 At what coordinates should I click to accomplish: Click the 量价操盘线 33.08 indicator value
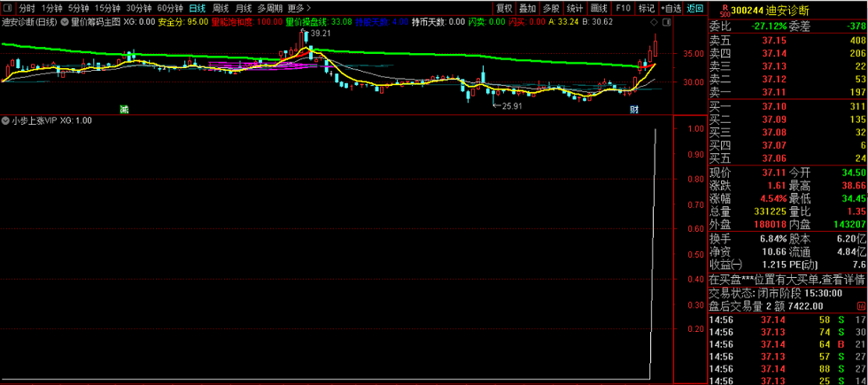(x=319, y=22)
